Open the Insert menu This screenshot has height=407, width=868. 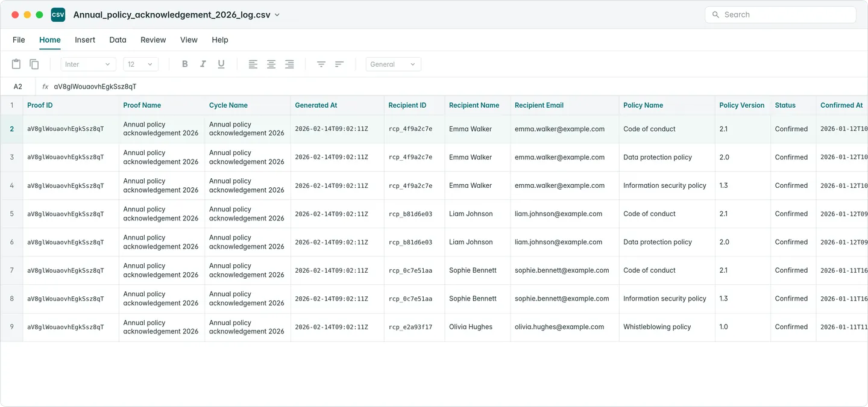pos(85,40)
